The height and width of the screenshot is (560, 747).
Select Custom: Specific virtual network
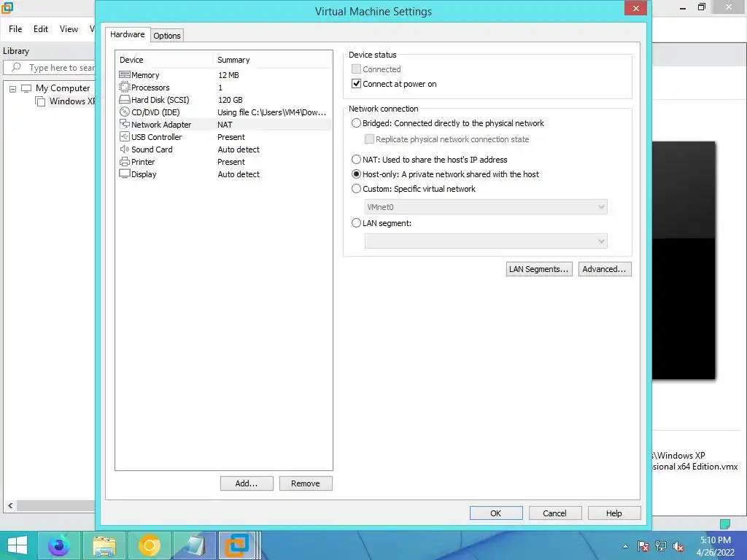[356, 189]
